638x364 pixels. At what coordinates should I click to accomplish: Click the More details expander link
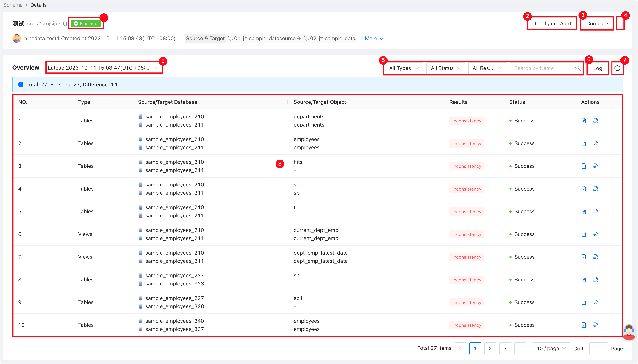pos(374,39)
